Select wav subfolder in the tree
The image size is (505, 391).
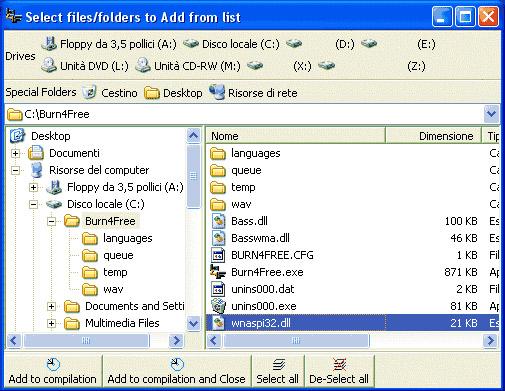tap(113, 289)
